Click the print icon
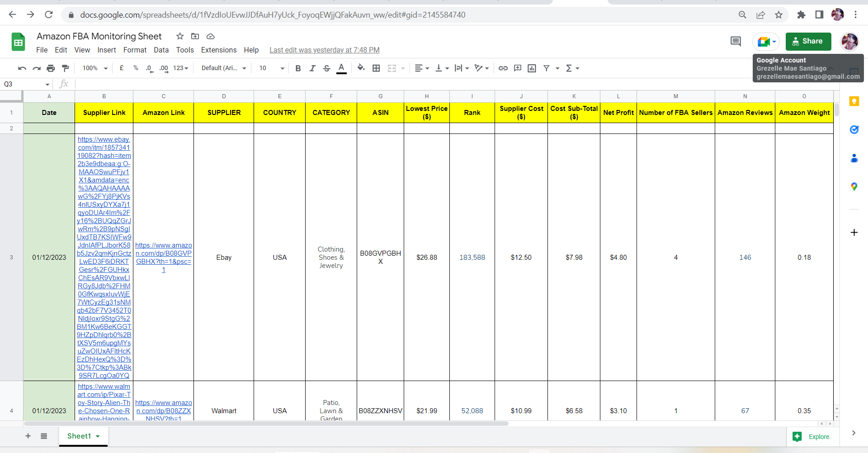Screen dimensions: 868x453 tap(51, 68)
